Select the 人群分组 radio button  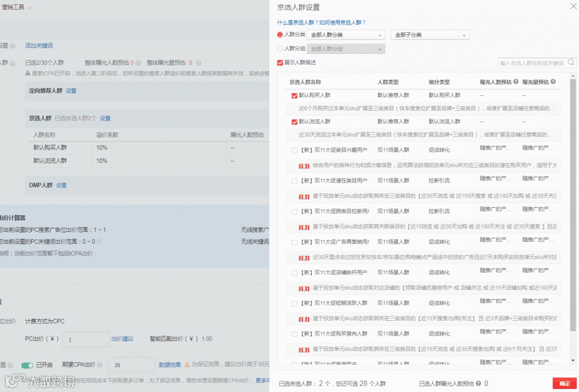point(280,49)
